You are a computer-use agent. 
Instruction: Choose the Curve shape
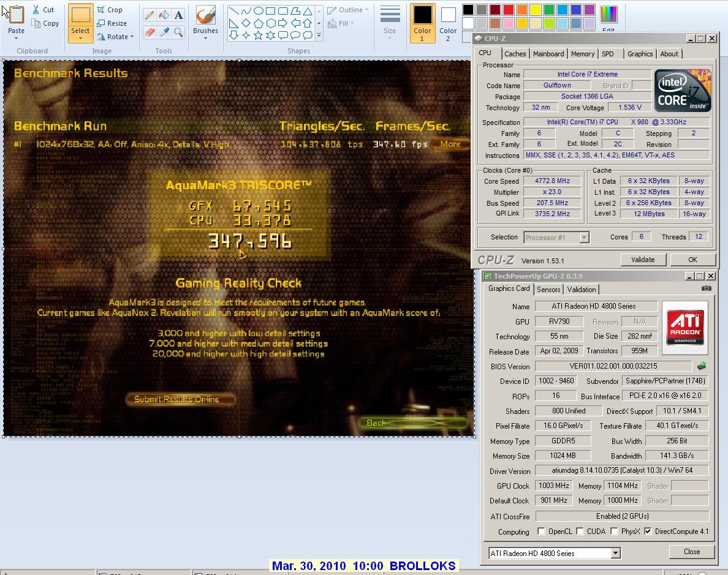tap(246, 10)
